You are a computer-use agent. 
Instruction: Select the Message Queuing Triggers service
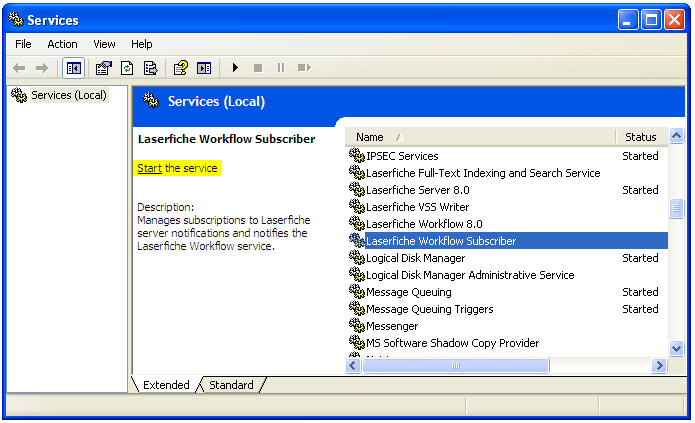point(507,309)
